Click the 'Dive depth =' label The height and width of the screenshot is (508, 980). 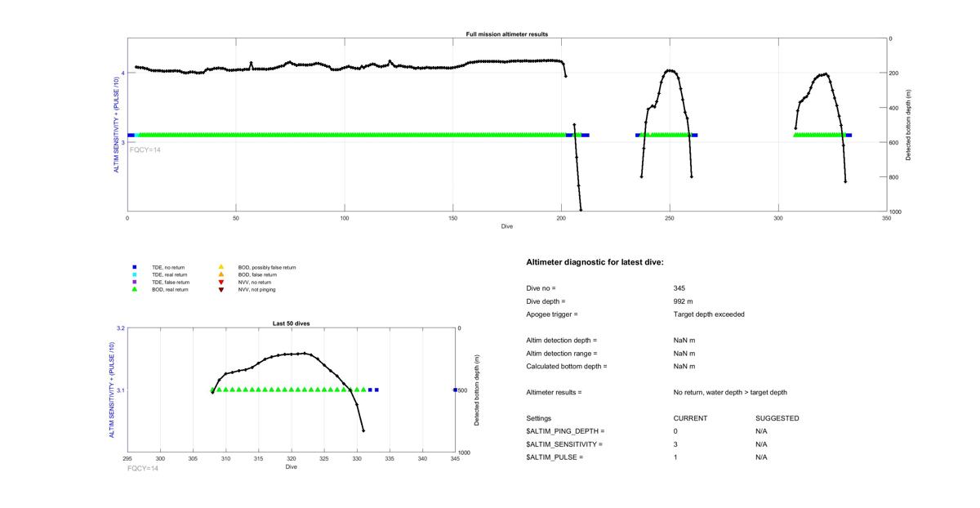coord(546,301)
